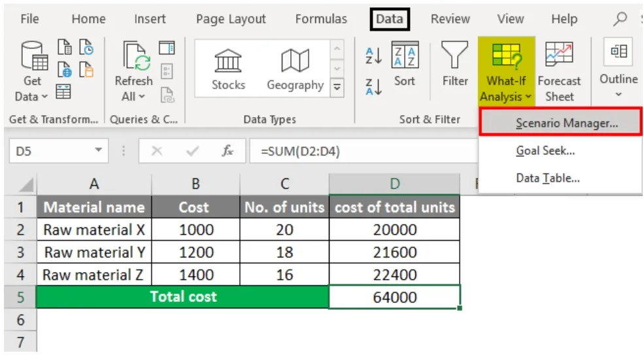Sort Z to A descending
Viewport: 644px width, 355px height.
(x=374, y=87)
